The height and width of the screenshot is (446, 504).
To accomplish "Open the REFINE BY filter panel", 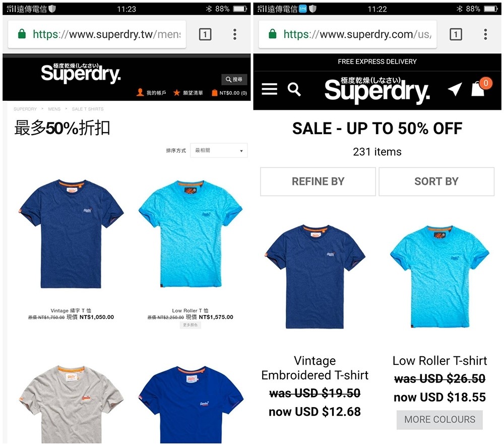I will [318, 181].
